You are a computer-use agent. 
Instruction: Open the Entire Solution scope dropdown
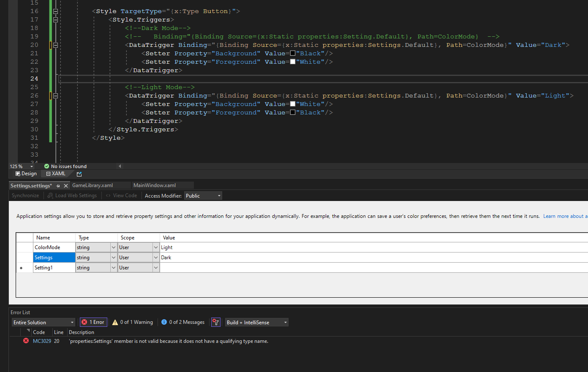point(43,323)
